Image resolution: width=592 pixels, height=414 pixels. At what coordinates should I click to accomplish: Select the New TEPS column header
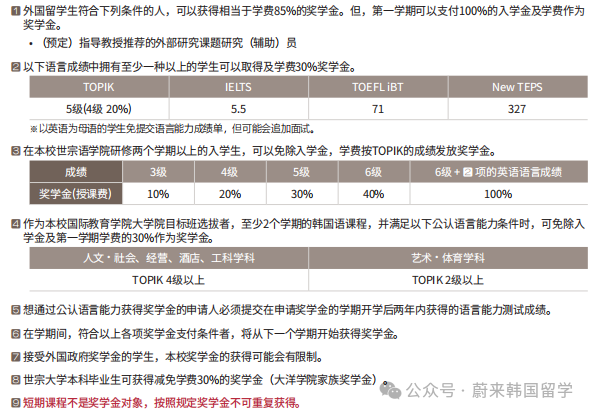click(x=518, y=87)
